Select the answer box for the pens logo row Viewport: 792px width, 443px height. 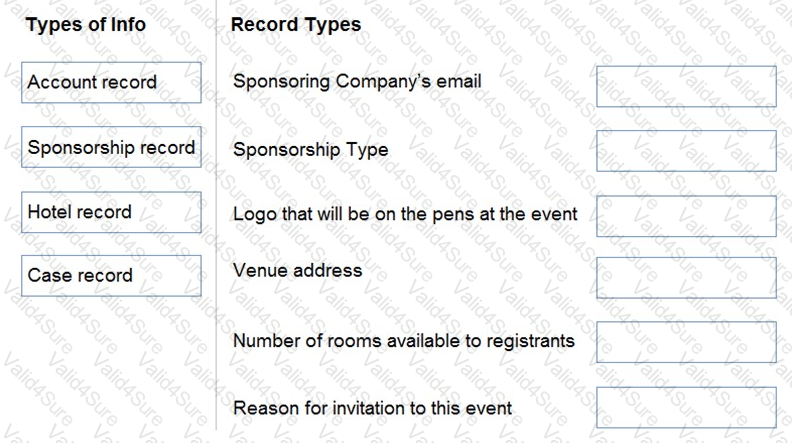[x=686, y=216]
